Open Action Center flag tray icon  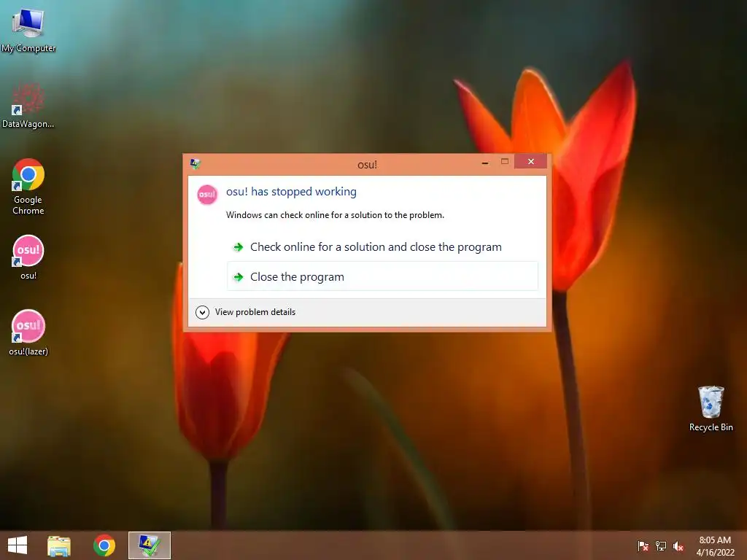(643, 545)
